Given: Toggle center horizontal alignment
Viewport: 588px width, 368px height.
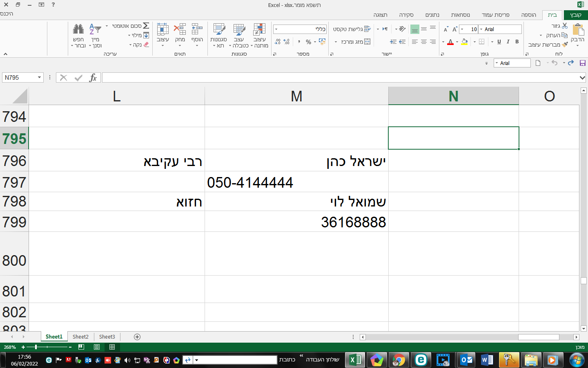Looking at the screenshot, I should click(424, 42).
